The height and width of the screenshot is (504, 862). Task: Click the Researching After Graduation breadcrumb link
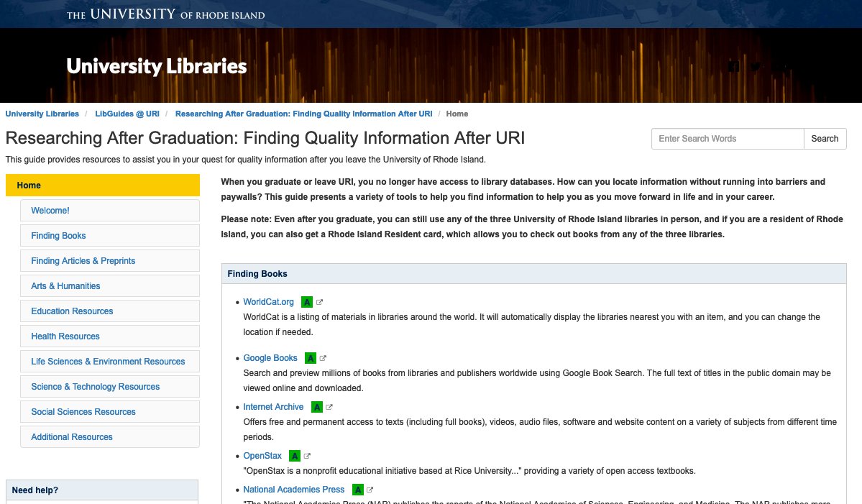tap(303, 114)
